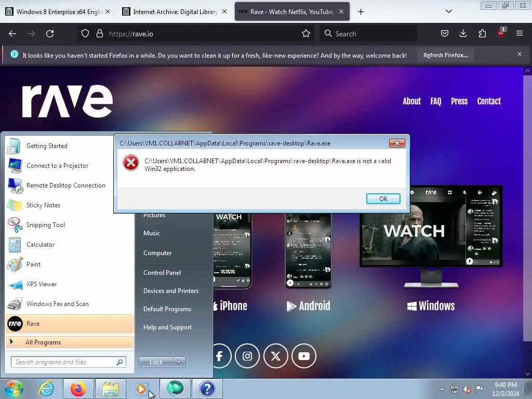
Task: Click the green globe taskbar icon
Action: click(175, 389)
